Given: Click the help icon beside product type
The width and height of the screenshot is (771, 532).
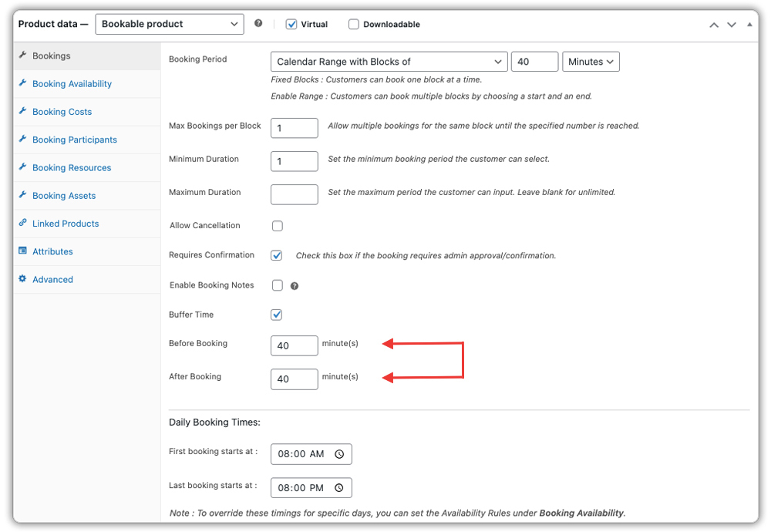Looking at the screenshot, I should [258, 24].
